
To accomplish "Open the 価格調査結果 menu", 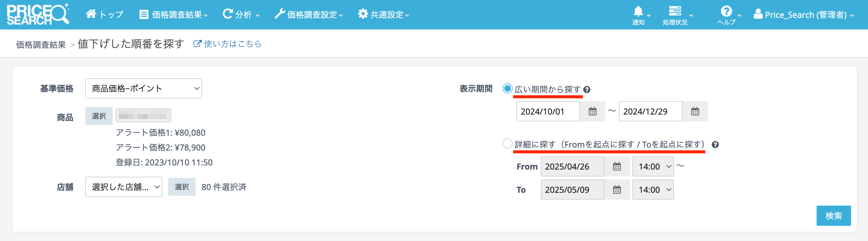I will click(x=174, y=15).
